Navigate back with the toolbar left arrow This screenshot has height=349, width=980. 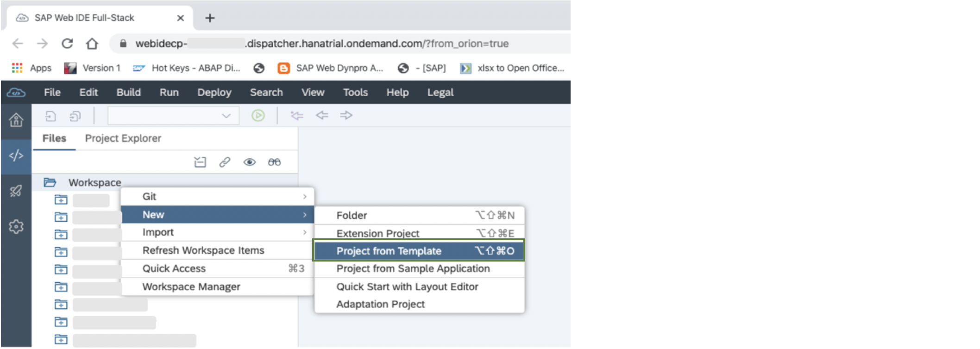(x=322, y=115)
